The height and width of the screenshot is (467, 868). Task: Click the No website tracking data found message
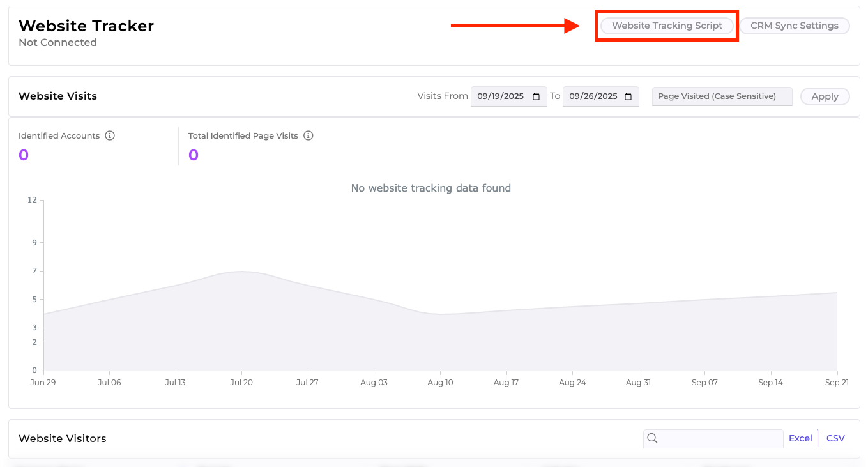tap(430, 188)
